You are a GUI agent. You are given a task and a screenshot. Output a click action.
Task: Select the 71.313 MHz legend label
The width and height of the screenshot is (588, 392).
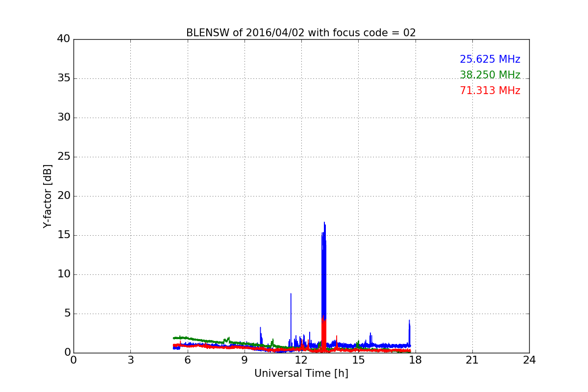tap(490, 91)
